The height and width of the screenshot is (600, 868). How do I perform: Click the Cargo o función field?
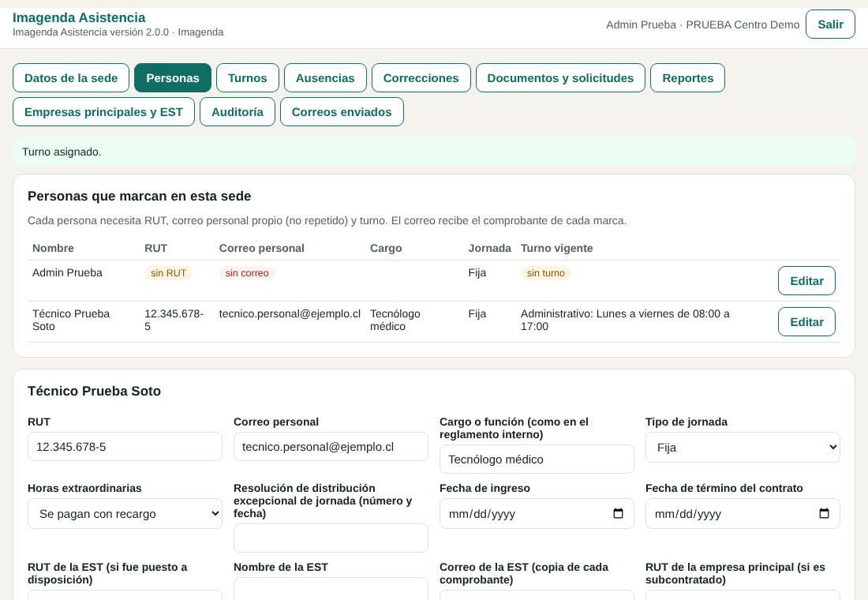[x=537, y=459]
